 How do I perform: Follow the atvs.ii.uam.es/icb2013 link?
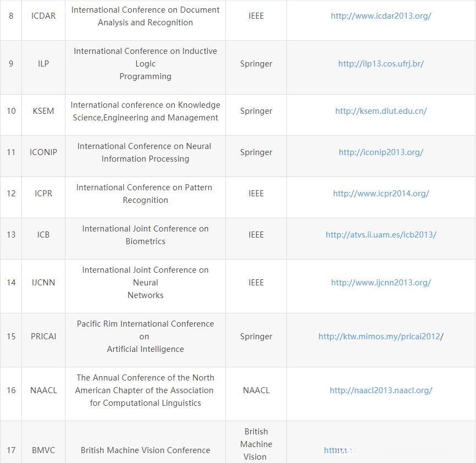point(381,235)
